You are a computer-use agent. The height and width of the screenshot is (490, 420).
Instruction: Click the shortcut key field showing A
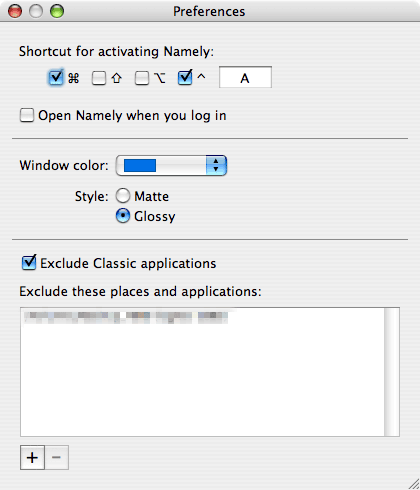click(245, 77)
